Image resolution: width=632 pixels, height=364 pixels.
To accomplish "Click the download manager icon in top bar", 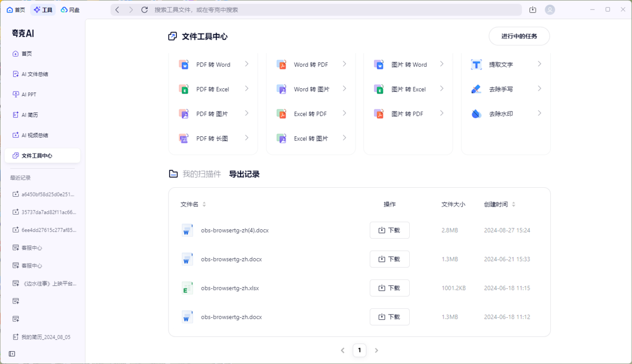I will tap(533, 10).
